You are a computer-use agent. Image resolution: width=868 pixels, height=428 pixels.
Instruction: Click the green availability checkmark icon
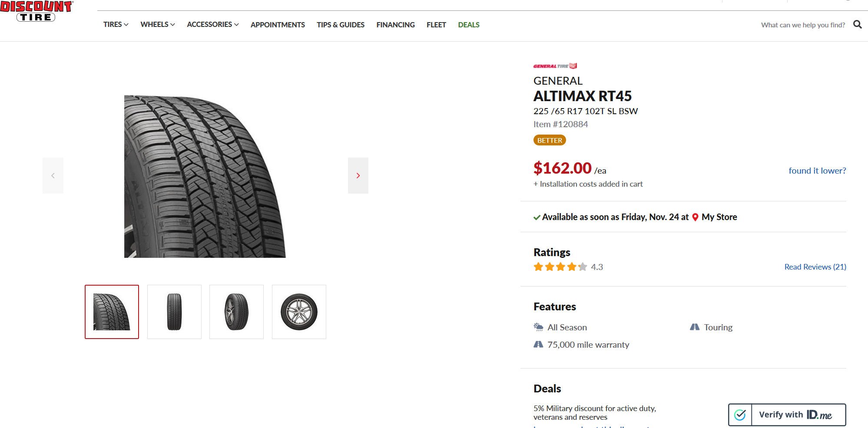click(537, 217)
